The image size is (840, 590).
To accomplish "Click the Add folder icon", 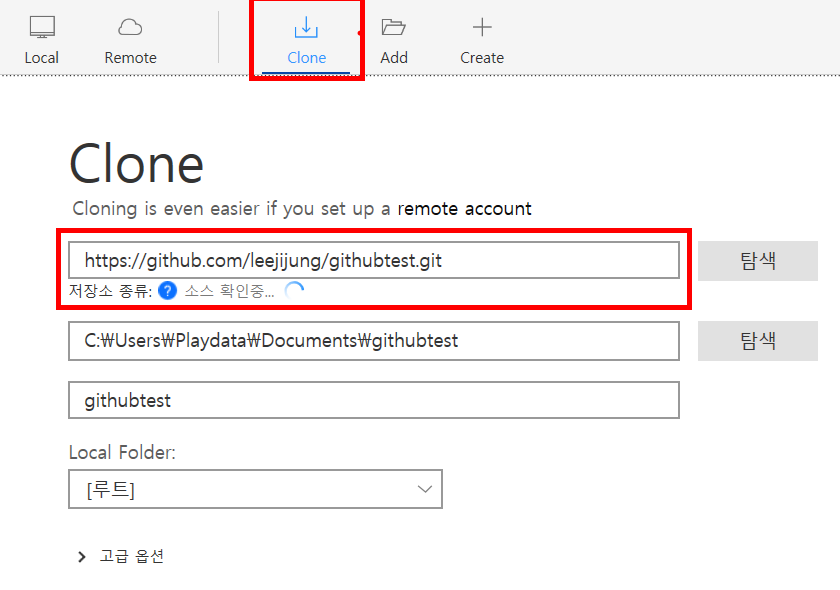I will point(393,27).
